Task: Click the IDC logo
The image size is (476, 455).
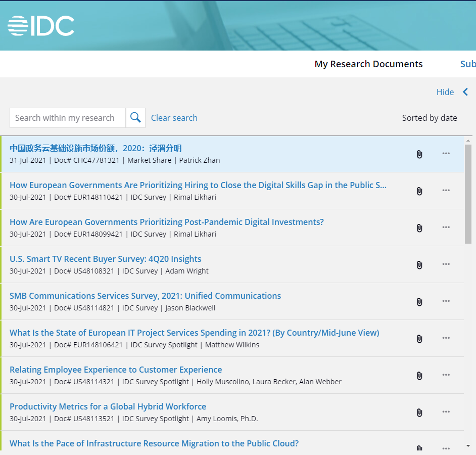Action: pyautogui.click(x=41, y=26)
